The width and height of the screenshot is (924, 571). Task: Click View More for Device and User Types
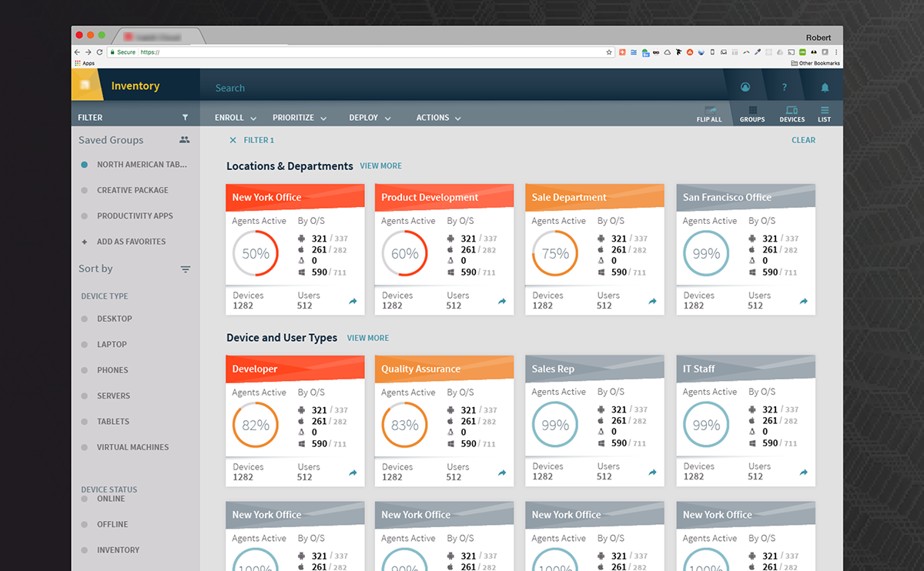coord(368,338)
